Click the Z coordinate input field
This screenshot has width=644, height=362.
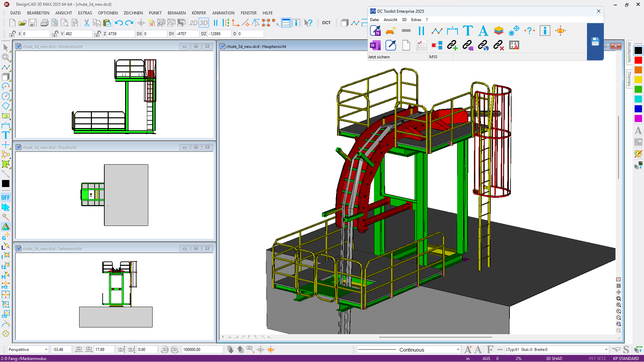click(121, 34)
